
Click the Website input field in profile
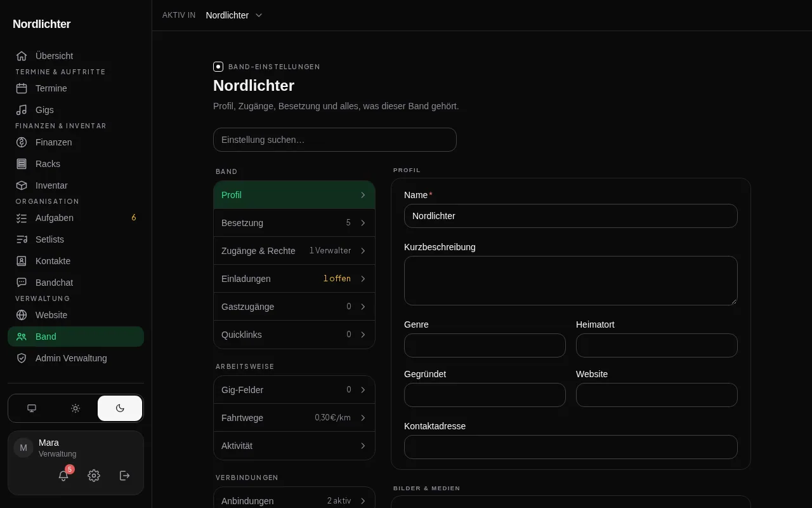click(657, 395)
